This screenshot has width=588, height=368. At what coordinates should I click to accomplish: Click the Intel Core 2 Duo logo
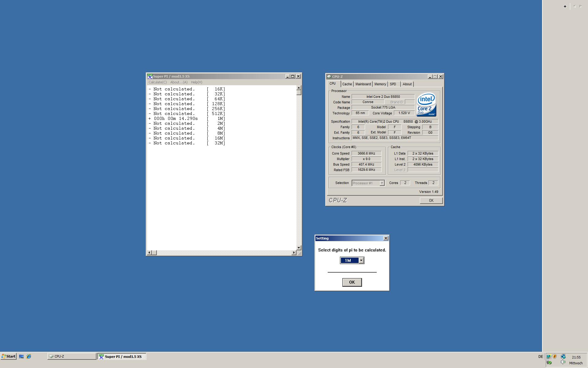tap(426, 105)
